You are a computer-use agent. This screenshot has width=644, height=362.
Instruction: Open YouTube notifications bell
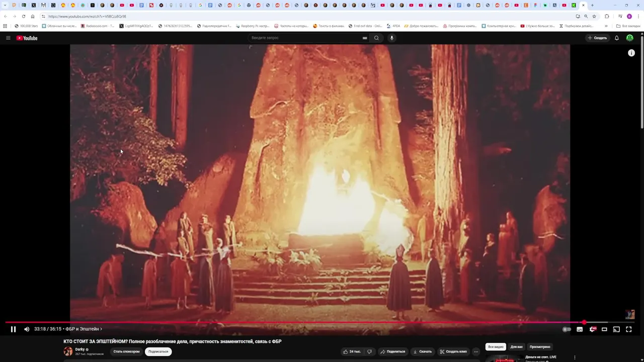[x=617, y=38]
